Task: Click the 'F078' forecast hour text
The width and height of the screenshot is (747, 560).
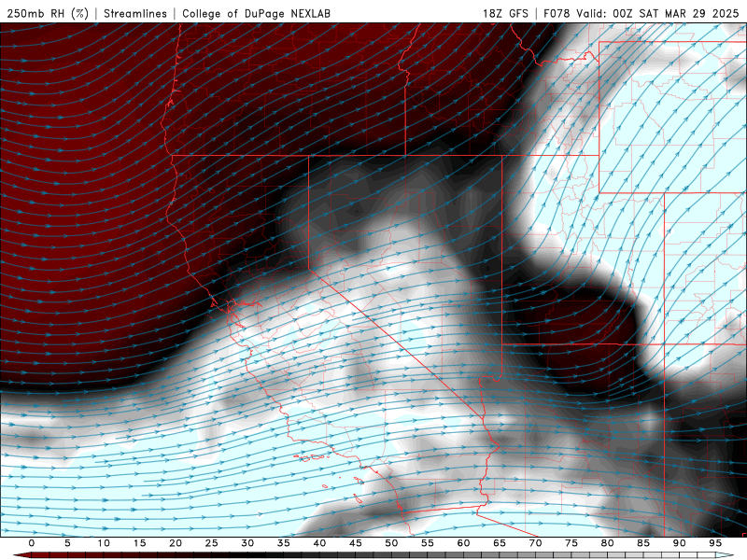Action: point(557,13)
